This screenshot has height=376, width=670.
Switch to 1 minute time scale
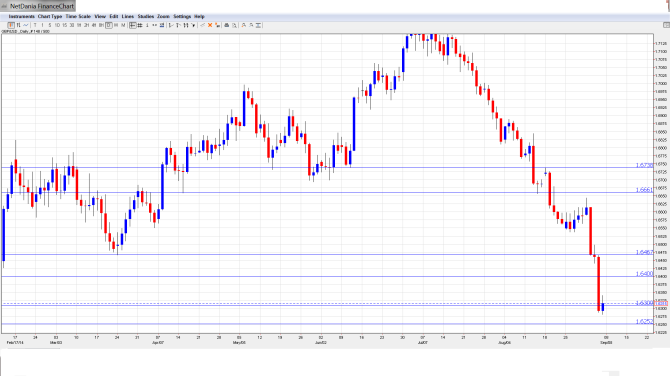[42, 25]
